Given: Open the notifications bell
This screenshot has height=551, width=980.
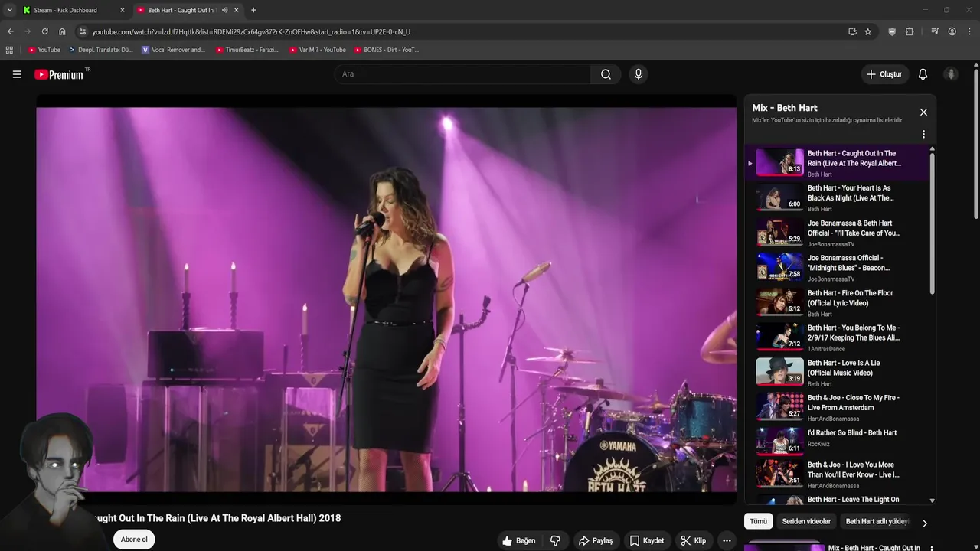Looking at the screenshot, I should click(923, 74).
